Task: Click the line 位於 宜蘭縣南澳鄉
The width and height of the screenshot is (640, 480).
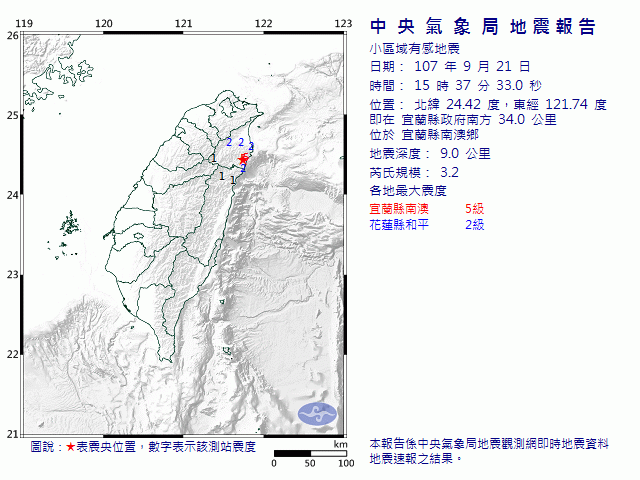Action: (424, 135)
